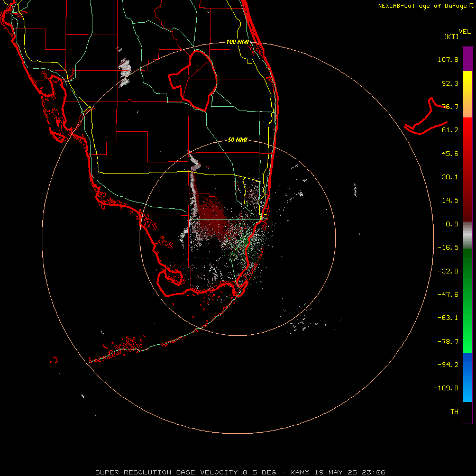Select the -63.1 velocity scale value
The width and height of the screenshot is (476, 476).
448,318
